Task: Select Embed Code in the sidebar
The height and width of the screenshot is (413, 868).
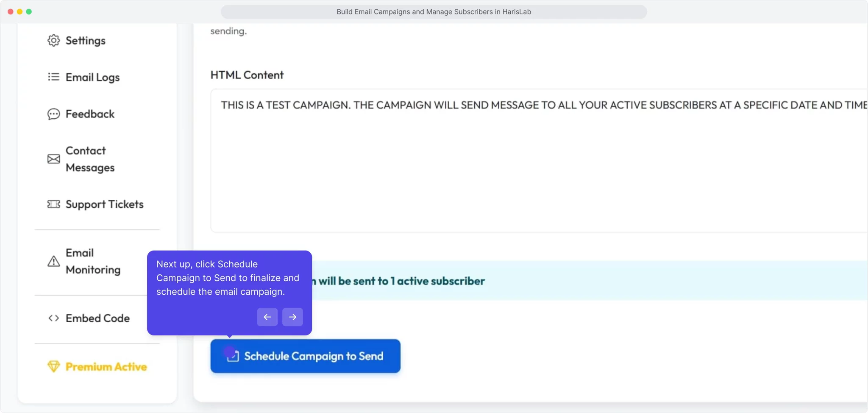Action: pos(97,318)
